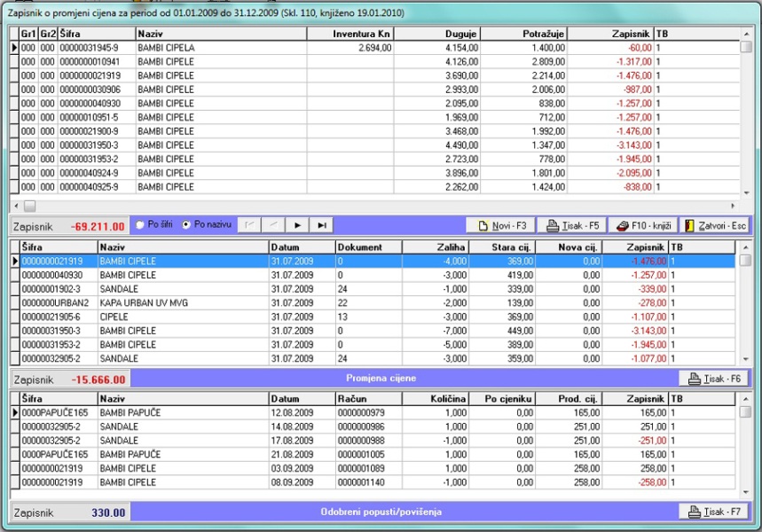Go to next record navigation button

(x=297, y=225)
